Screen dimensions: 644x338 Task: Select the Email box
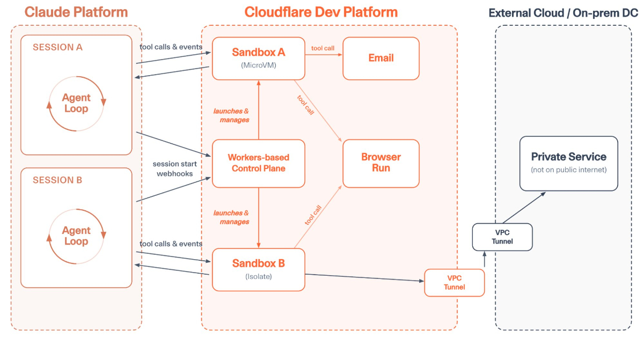tap(381, 58)
